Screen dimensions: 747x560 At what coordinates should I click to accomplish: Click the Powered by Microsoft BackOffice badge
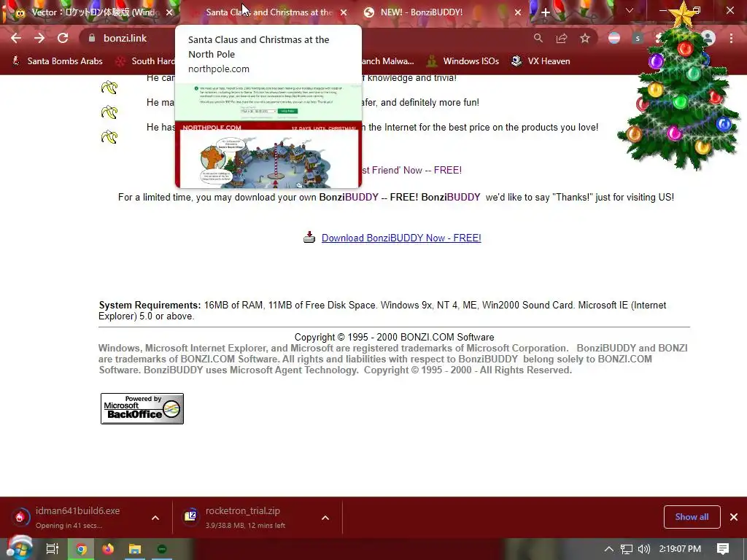142,408
